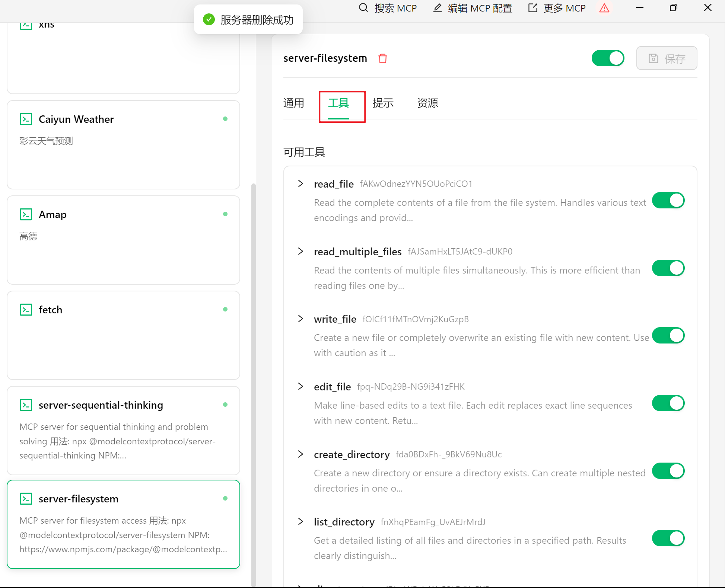Switch to the 通用 tab

(293, 103)
